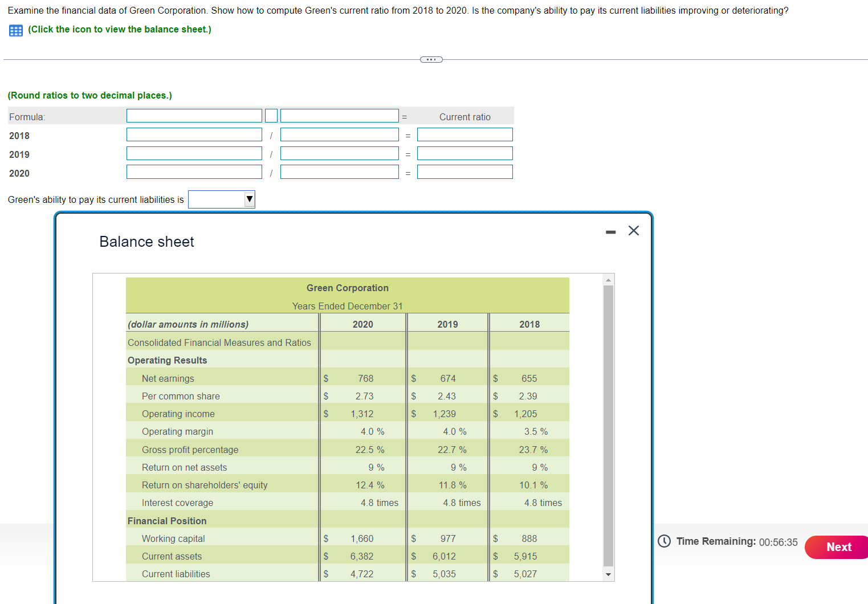Click the green balance sheet link text

(119, 29)
